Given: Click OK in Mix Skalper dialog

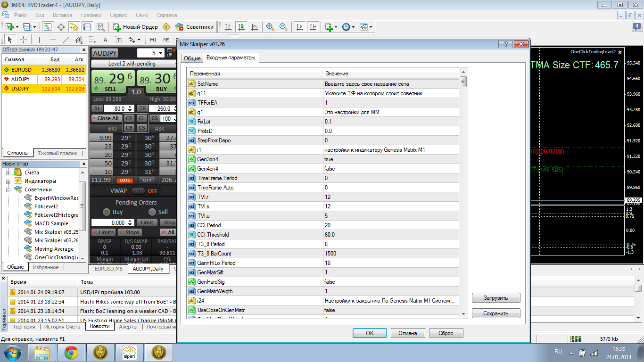Looking at the screenshot, I should click(370, 333).
